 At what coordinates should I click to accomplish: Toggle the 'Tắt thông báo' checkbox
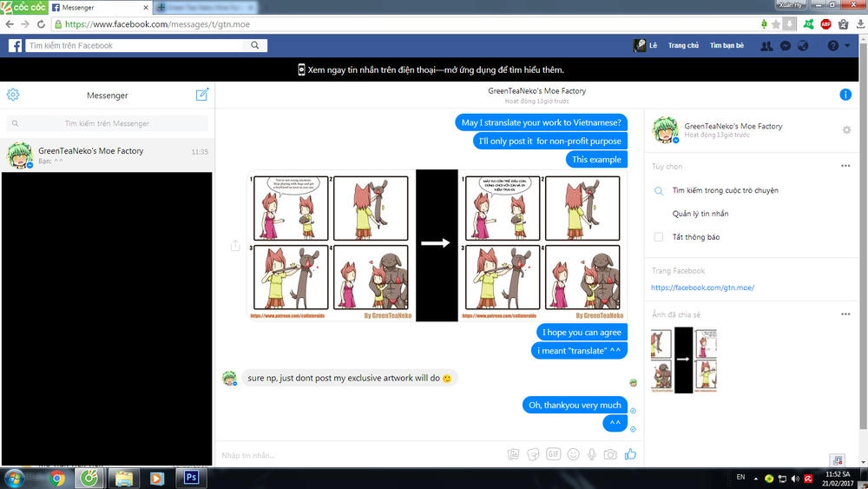(x=659, y=237)
